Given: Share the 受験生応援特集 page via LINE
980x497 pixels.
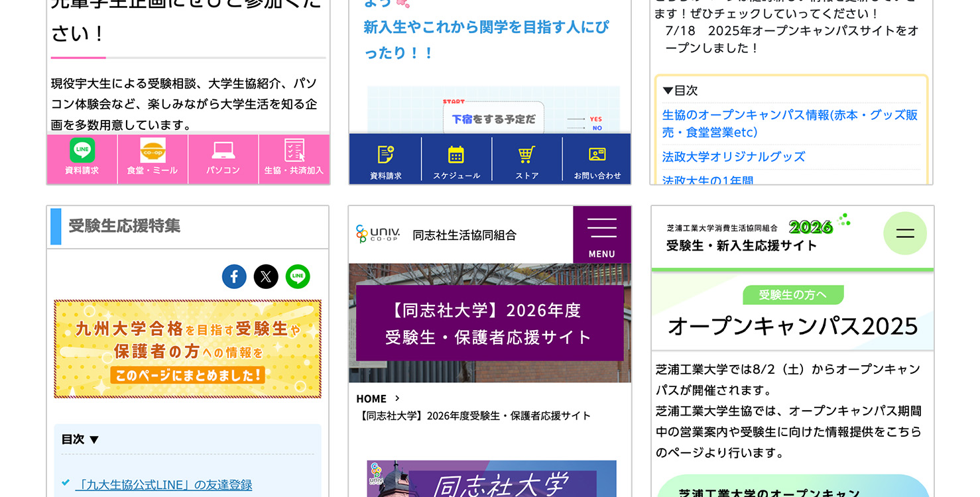Looking at the screenshot, I should click(298, 276).
